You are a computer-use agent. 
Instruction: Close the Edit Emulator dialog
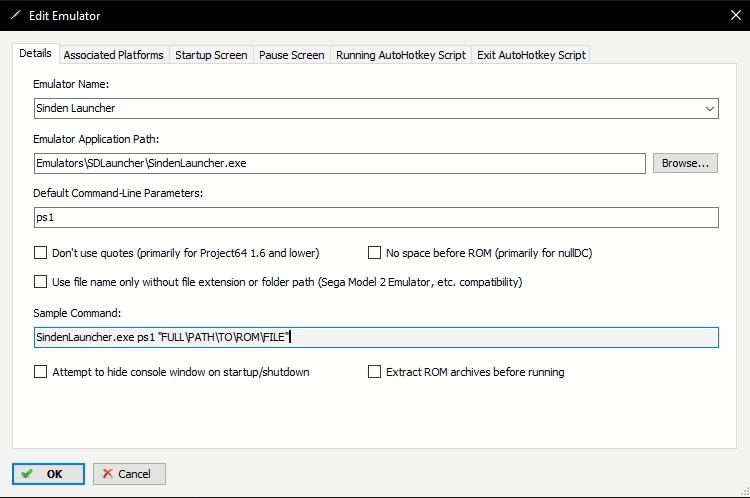pos(731,16)
